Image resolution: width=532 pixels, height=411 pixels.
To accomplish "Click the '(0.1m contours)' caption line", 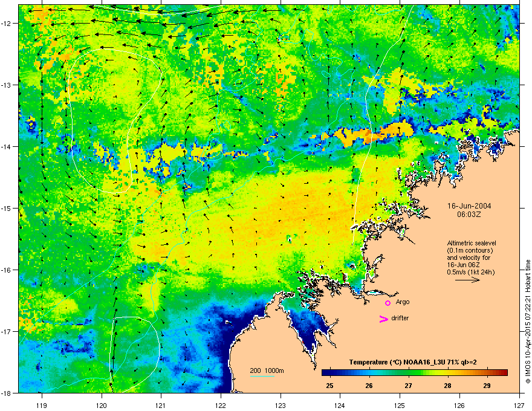I will coord(470,250).
